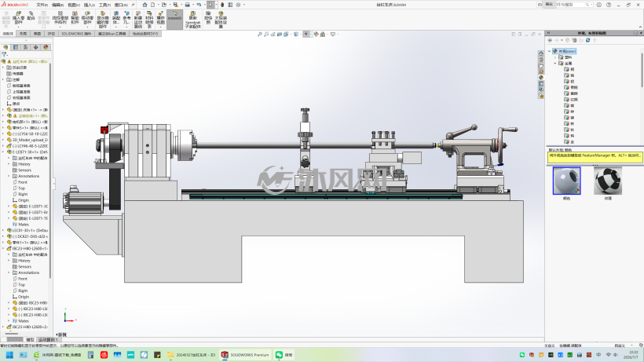Switch to the 评估 (Evaluate) ribbon tab
Screen dimensions: 644x362
[51, 34]
